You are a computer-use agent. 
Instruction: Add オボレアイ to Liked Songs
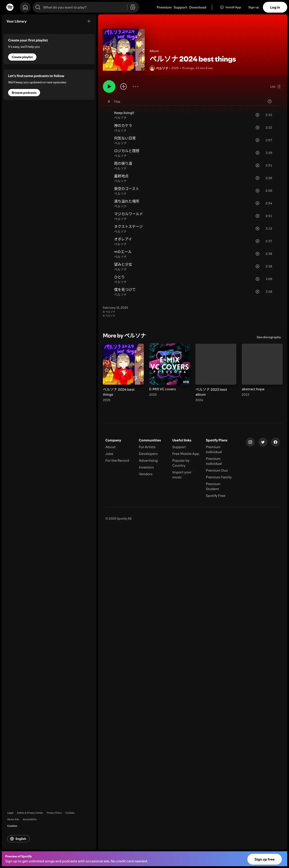point(257,241)
